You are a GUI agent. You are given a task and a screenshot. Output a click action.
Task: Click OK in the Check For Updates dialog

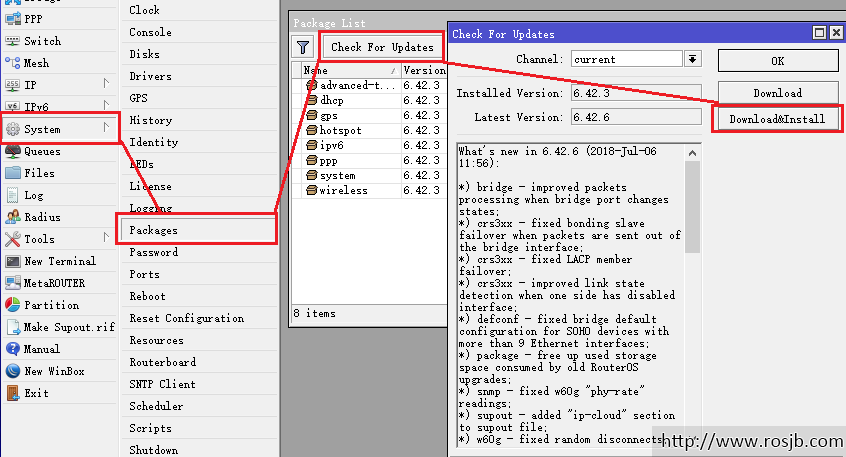776,61
